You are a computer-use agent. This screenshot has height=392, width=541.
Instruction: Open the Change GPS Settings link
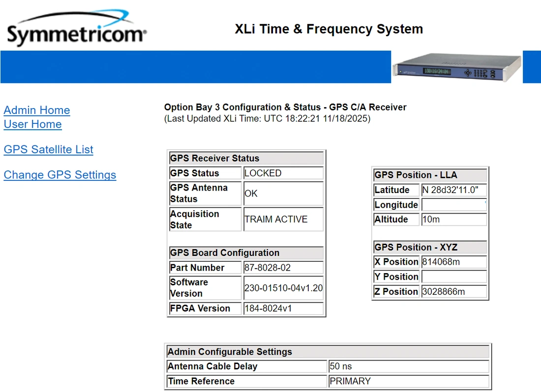[x=60, y=175]
